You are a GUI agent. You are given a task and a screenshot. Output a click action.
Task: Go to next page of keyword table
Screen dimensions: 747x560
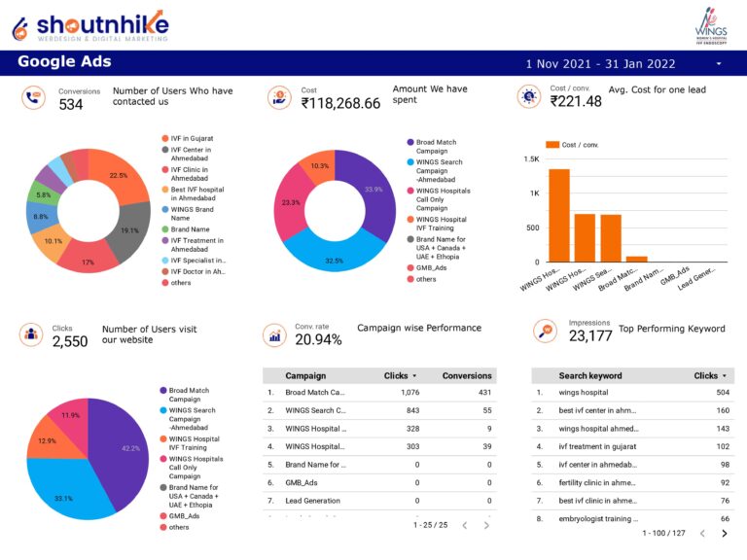(724, 533)
